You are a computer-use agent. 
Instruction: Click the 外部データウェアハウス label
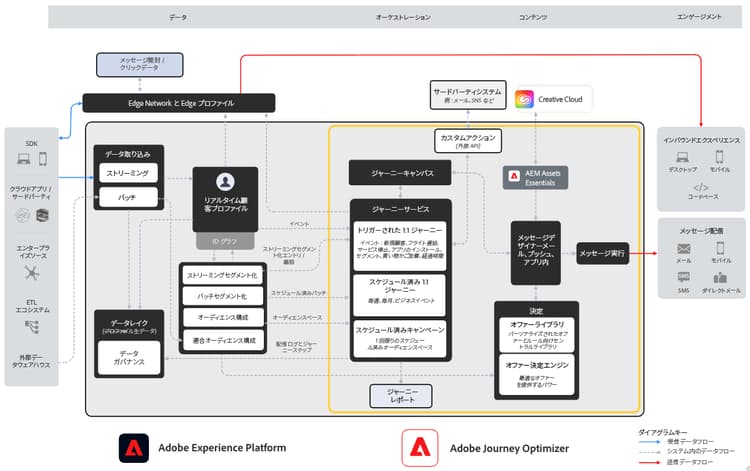31,361
